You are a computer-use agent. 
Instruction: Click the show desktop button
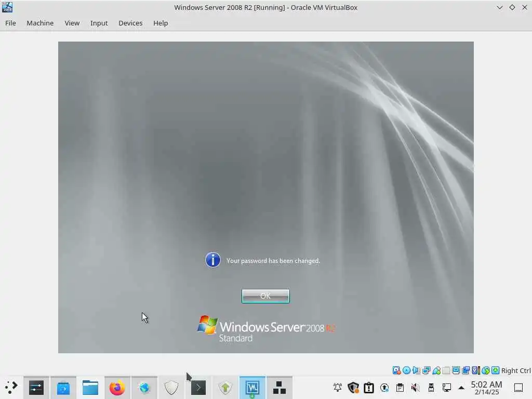coord(518,388)
